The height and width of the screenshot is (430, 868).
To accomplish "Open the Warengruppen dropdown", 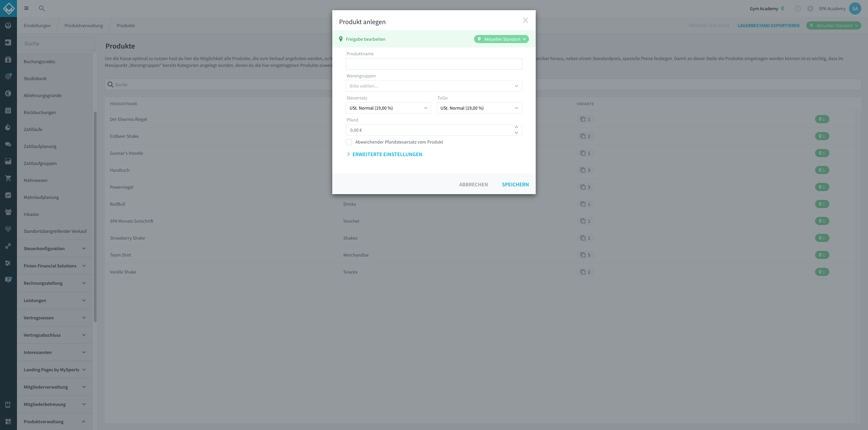I will coord(434,86).
